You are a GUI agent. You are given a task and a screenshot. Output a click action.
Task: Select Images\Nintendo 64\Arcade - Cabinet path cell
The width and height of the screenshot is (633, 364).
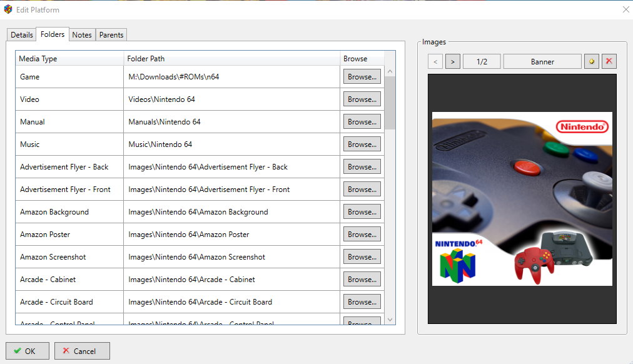[x=231, y=280]
